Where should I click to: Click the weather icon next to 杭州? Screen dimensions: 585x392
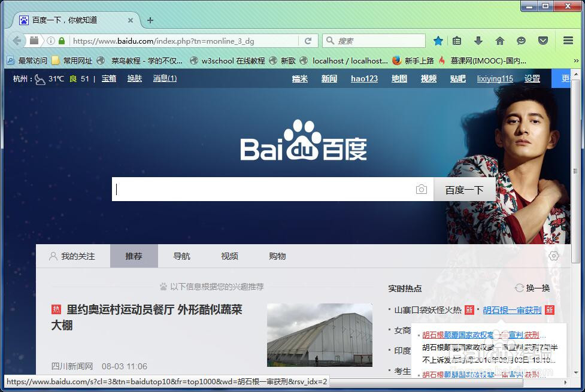40,79
